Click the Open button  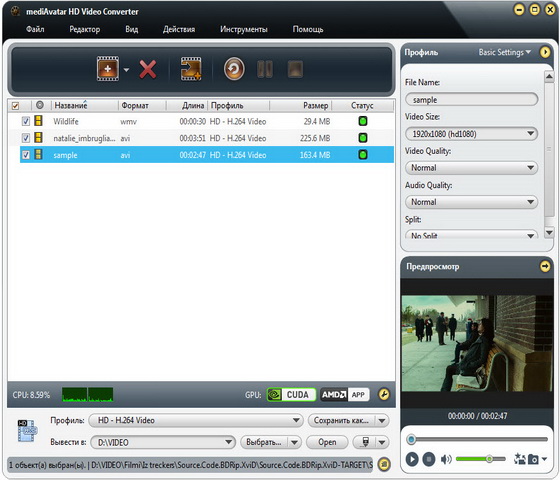coord(327,442)
